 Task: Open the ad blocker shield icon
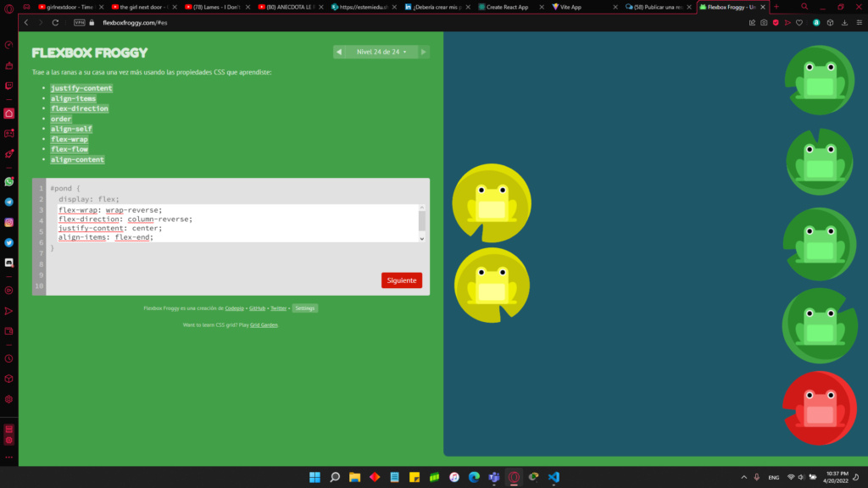(776, 23)
